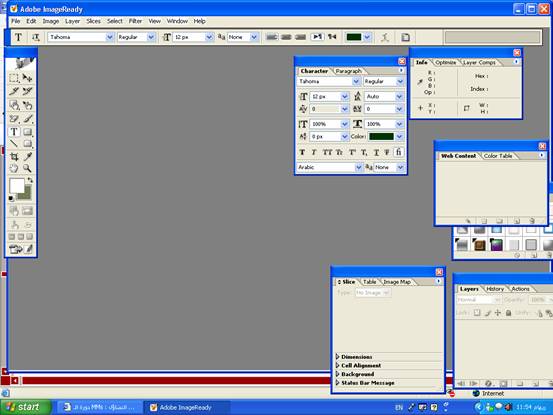Toggle Superscript in Character palette
The width and height of the screenshot is (553, 415).
352,152
